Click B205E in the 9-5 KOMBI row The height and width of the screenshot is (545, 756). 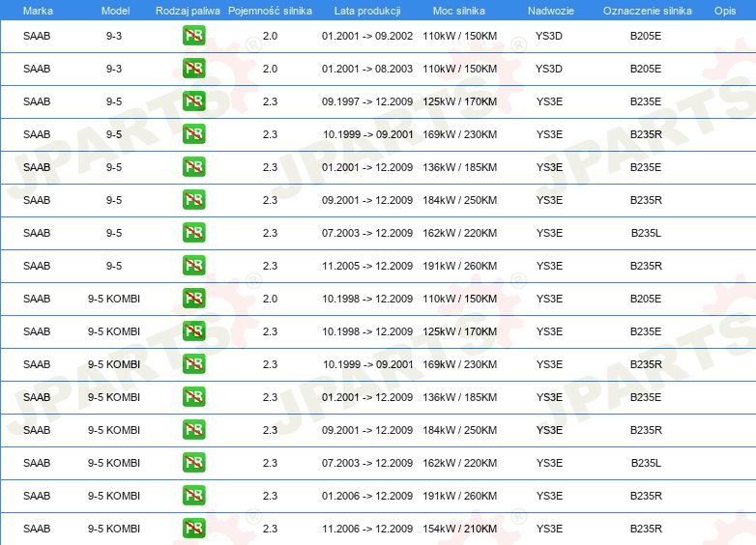pos(646,299)
